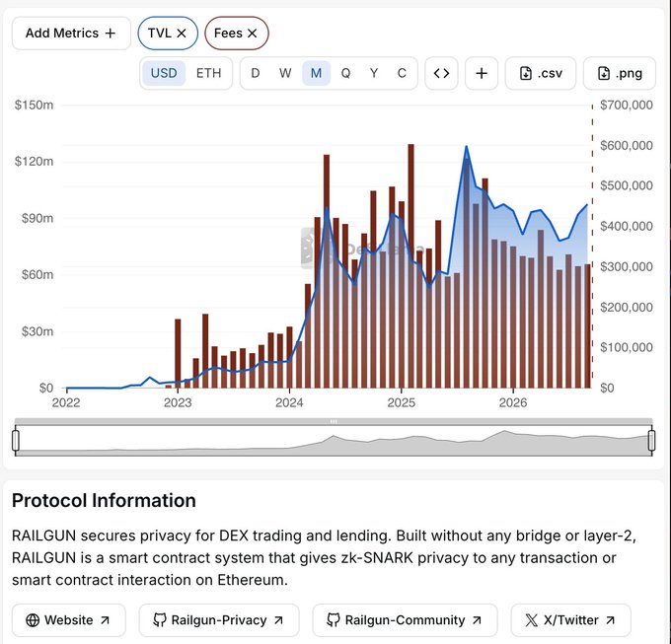Switch chart denomination to ETH
Viewport: 671px width, 644px height.
[208, 73]
